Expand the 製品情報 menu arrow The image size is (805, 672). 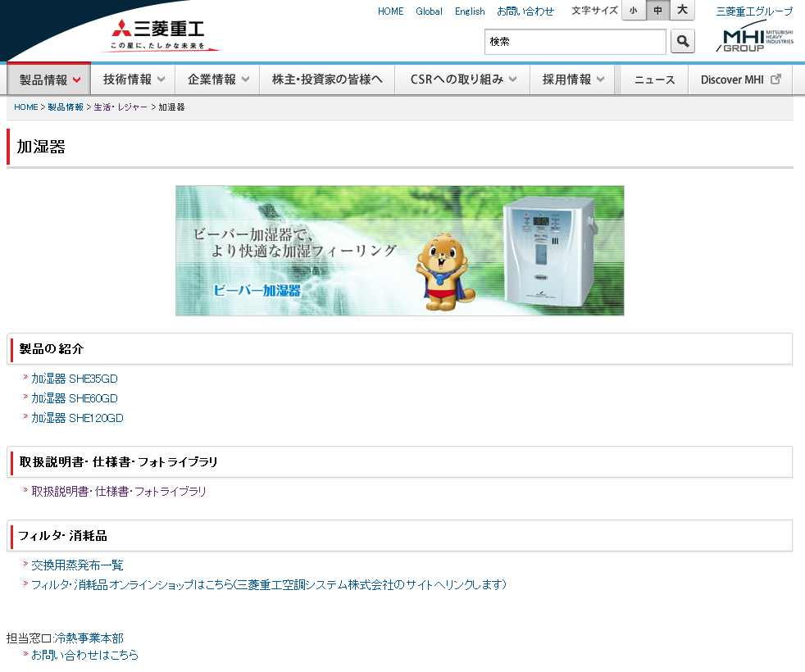pos(77,79)
